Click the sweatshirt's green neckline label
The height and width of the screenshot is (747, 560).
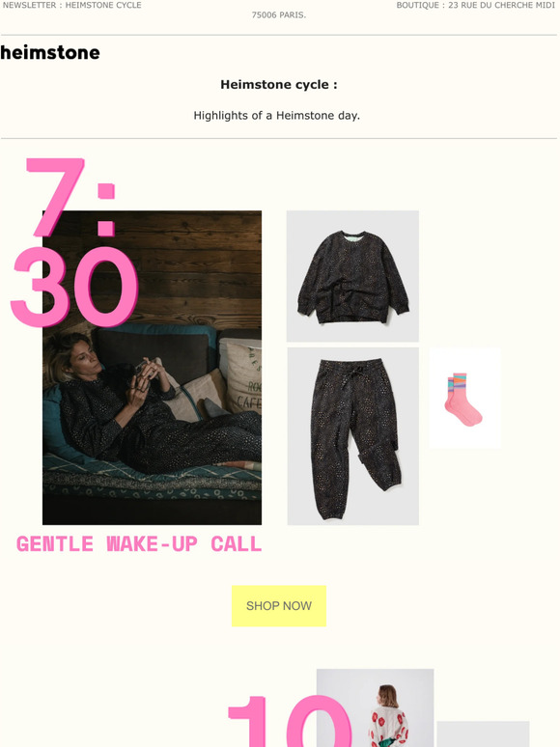(x=353, y=234)
